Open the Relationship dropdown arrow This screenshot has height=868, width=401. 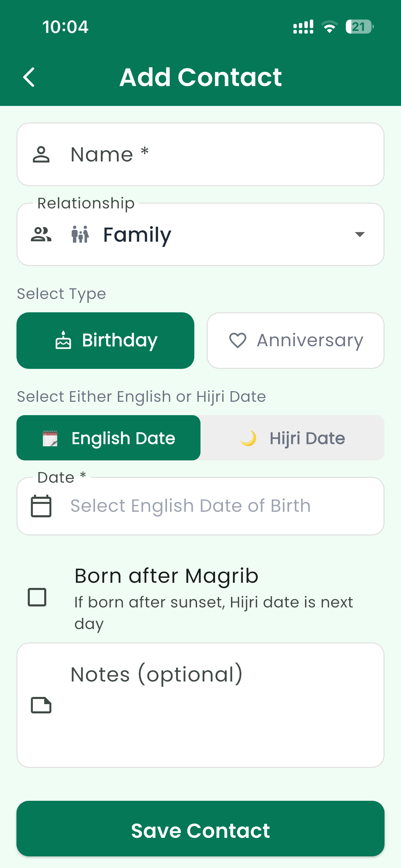tap(360, 234)
